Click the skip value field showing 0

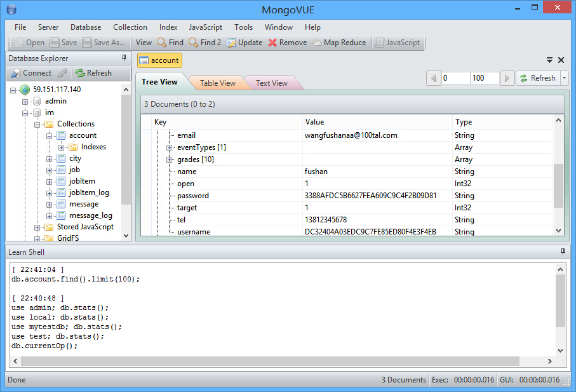455,78
